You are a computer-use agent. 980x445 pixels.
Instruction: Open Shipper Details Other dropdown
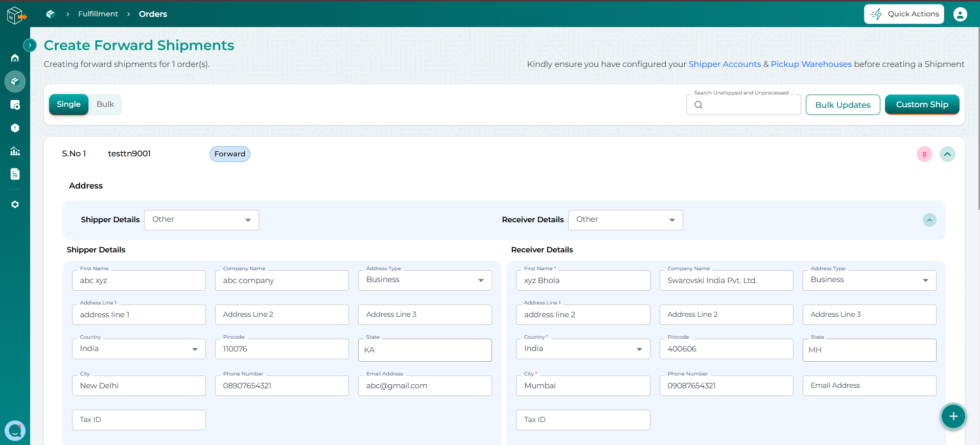[x=201, y=220]
